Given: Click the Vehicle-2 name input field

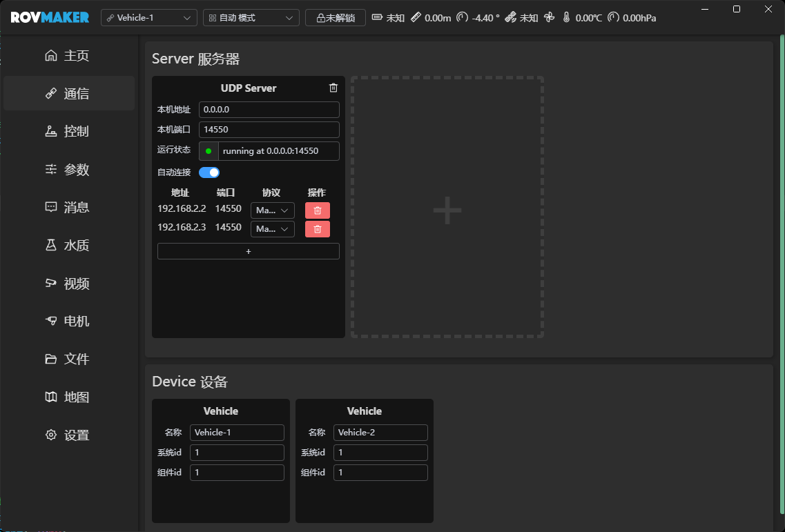Looking at the screenshot, I should pyautogui.click(x=380, y=433).
